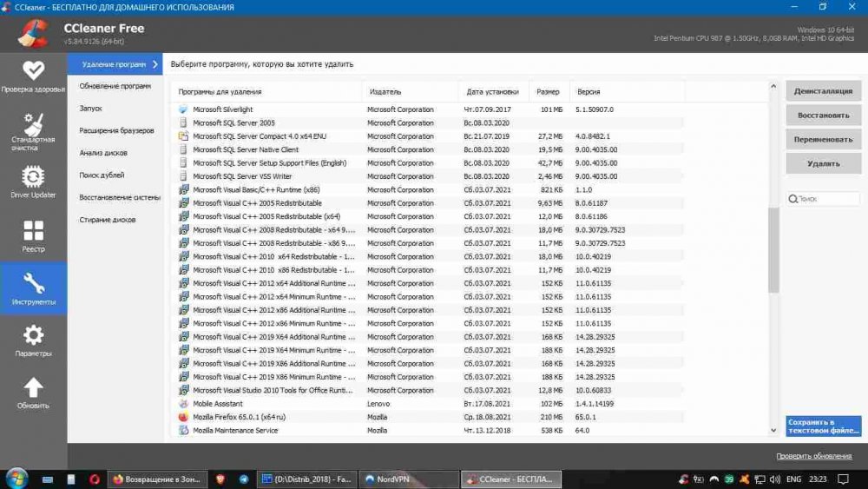Click the scrollbar down arrow in program list

pos(773,430)
